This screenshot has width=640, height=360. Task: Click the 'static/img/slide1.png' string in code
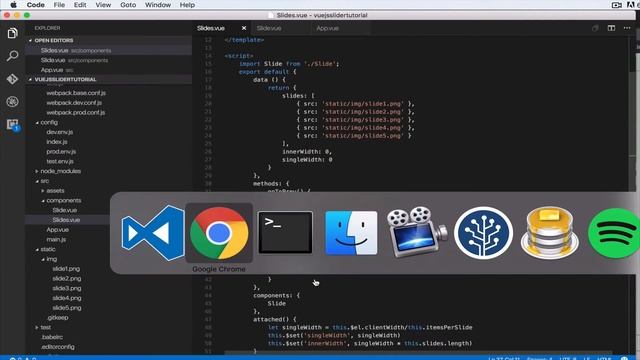click(362, 104)
